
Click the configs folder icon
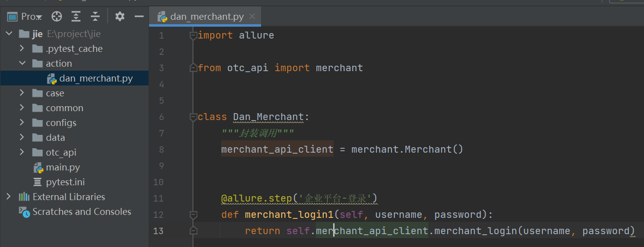point(38,123)
